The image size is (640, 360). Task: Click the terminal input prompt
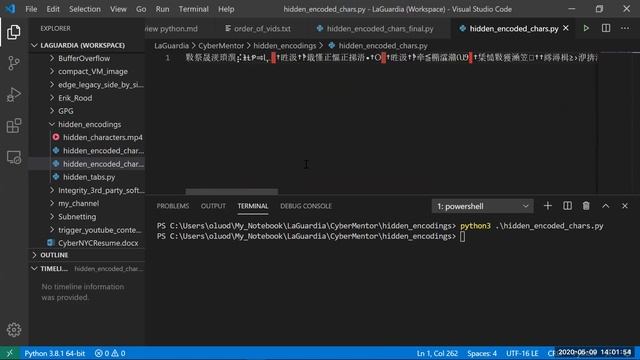click(x=462, y=236)
